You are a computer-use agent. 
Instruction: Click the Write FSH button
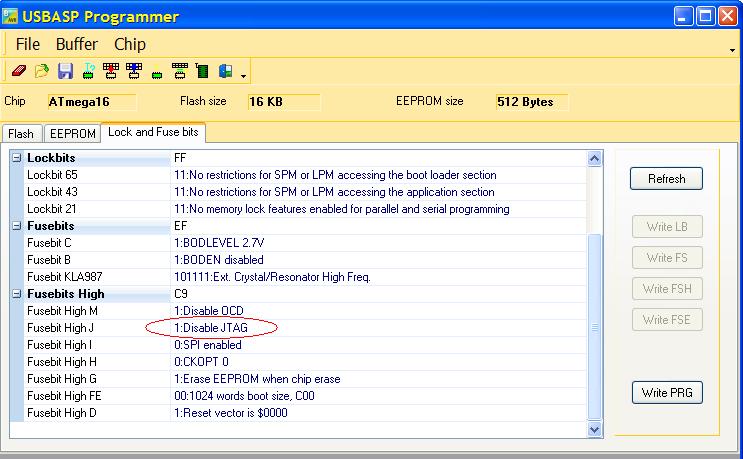(667, 288)
